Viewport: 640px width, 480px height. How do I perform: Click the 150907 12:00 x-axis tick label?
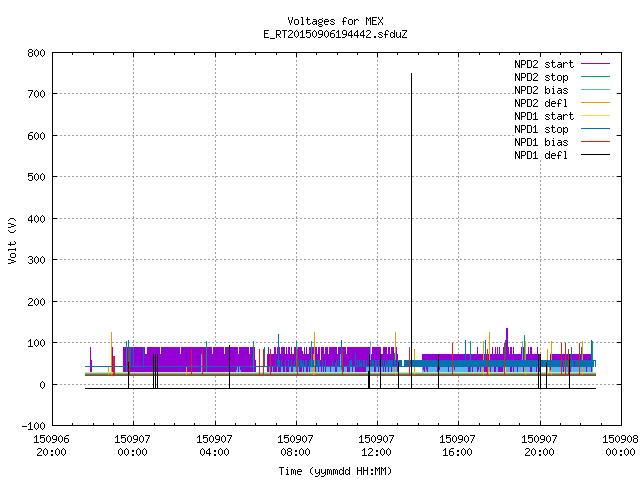coord(376,445)
